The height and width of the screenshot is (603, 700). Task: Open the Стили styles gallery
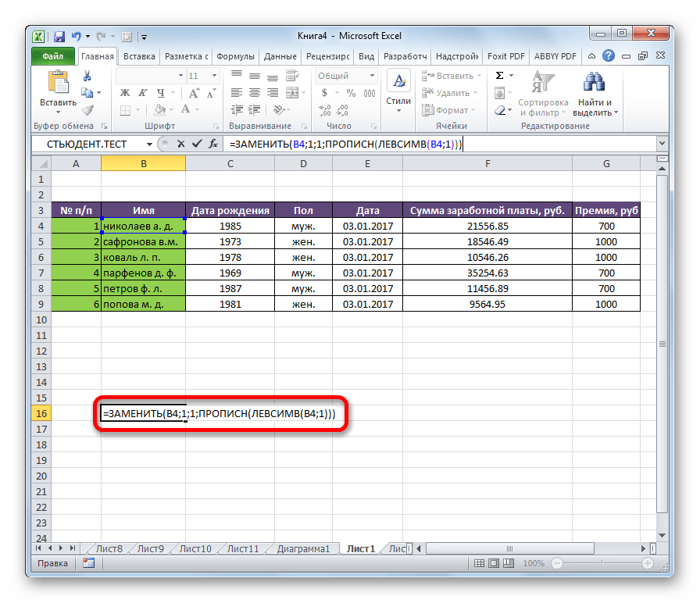tap(398, 92)
